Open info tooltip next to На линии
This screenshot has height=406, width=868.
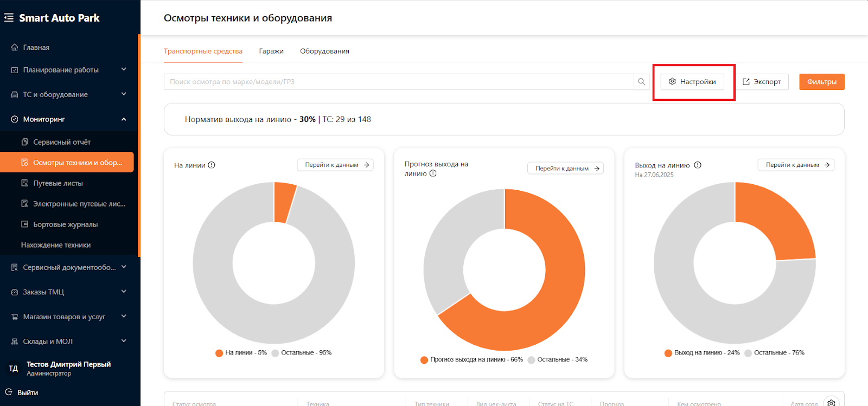click(x=212, y=165)
